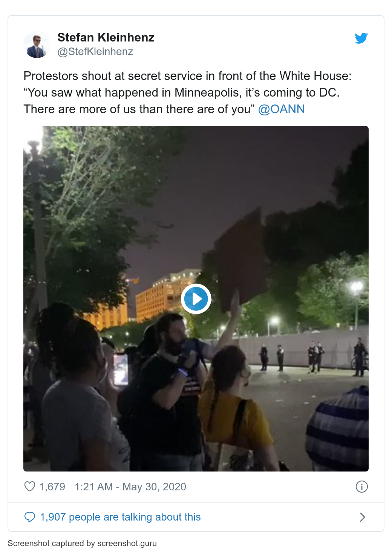Open Stefan Kleinhenz's profile avatar
Image resolution: width=392 pixels, height=556 pixels.
(37, 45)
